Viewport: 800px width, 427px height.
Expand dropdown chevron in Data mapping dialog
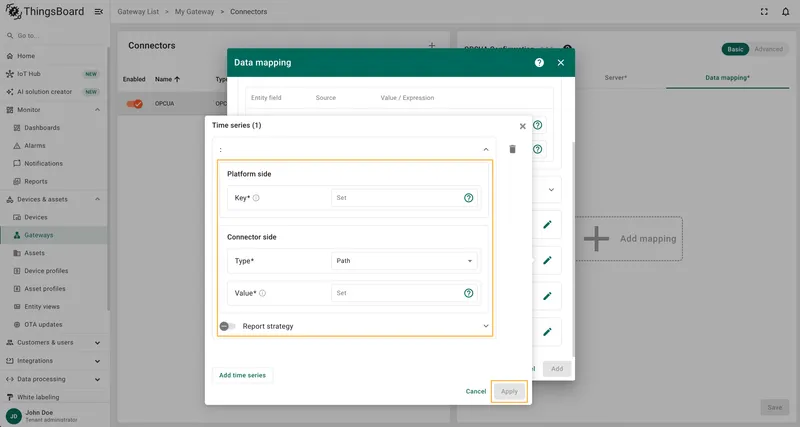551,190
